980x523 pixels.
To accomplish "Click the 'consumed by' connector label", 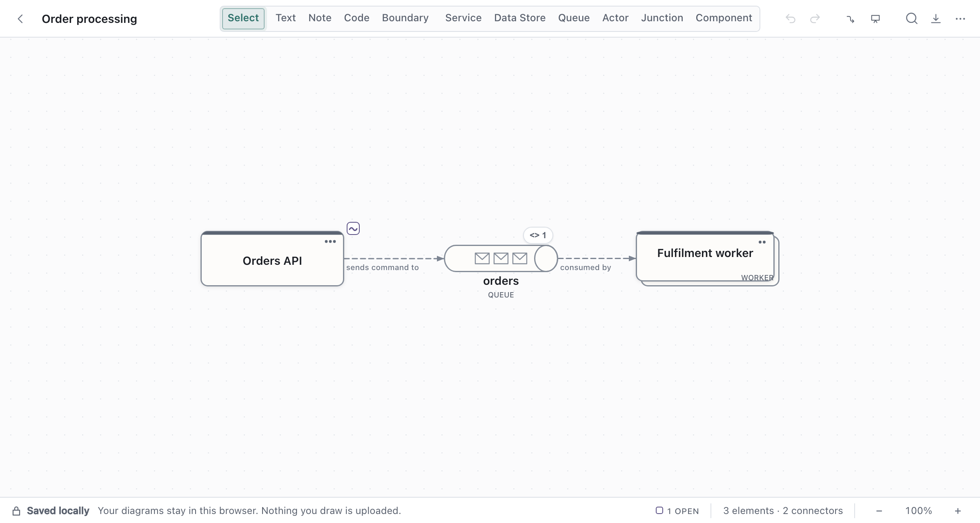I will (x=586, y=267).
